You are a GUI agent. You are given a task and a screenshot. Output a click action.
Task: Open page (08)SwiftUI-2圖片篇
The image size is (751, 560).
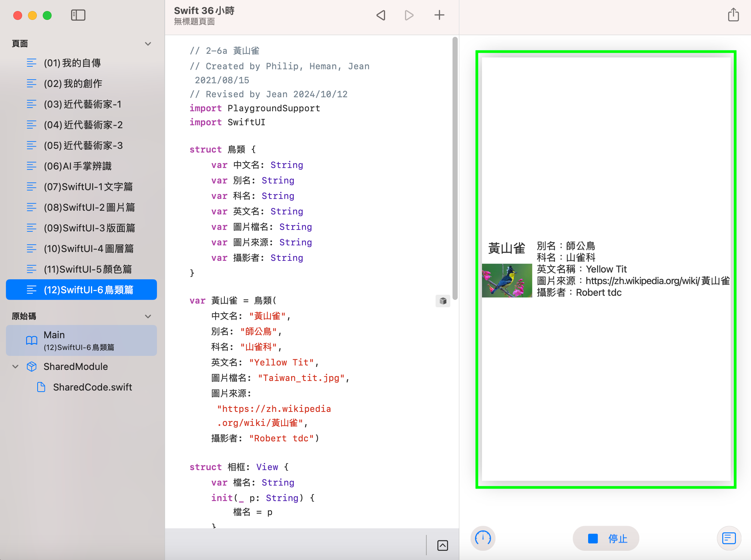(x=89, y=207)
